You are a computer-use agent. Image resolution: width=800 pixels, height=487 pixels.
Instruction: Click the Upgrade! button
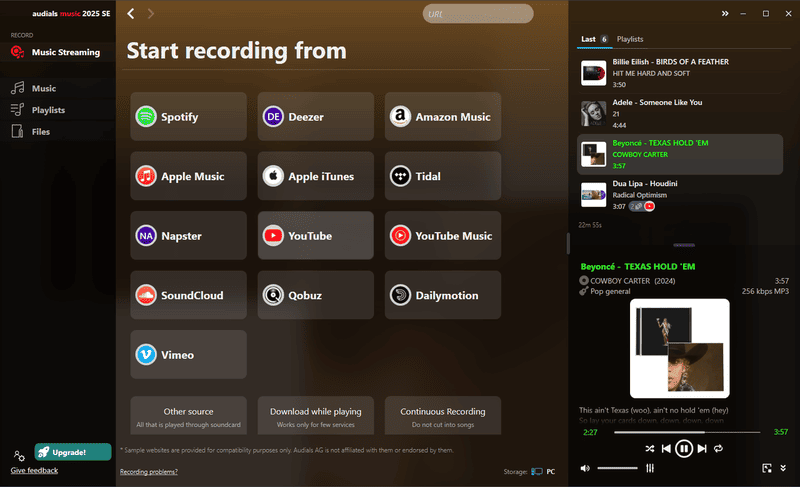coord(73,452)
